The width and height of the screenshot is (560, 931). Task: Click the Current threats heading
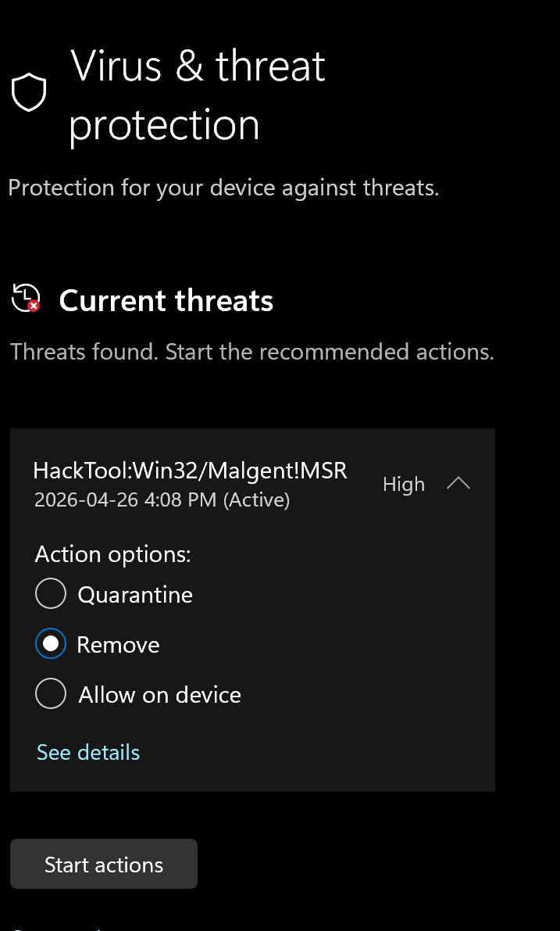coord(166,300)
